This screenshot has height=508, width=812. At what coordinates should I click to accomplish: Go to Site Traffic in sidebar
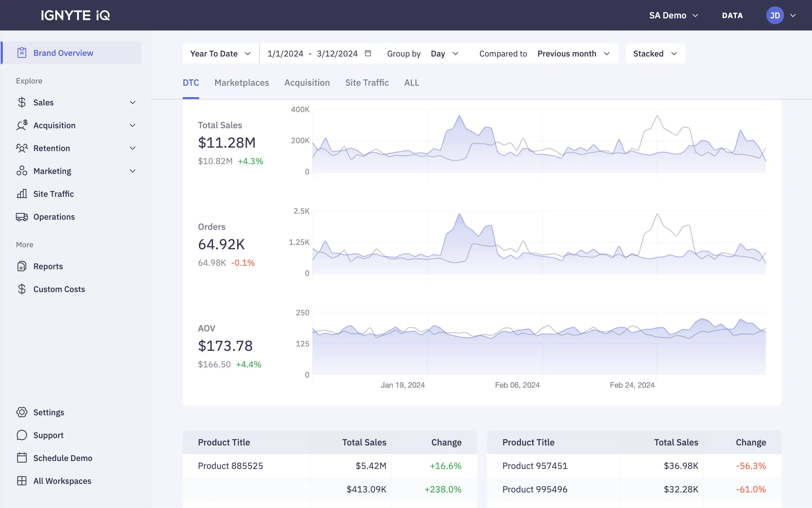tap(54, 194)
